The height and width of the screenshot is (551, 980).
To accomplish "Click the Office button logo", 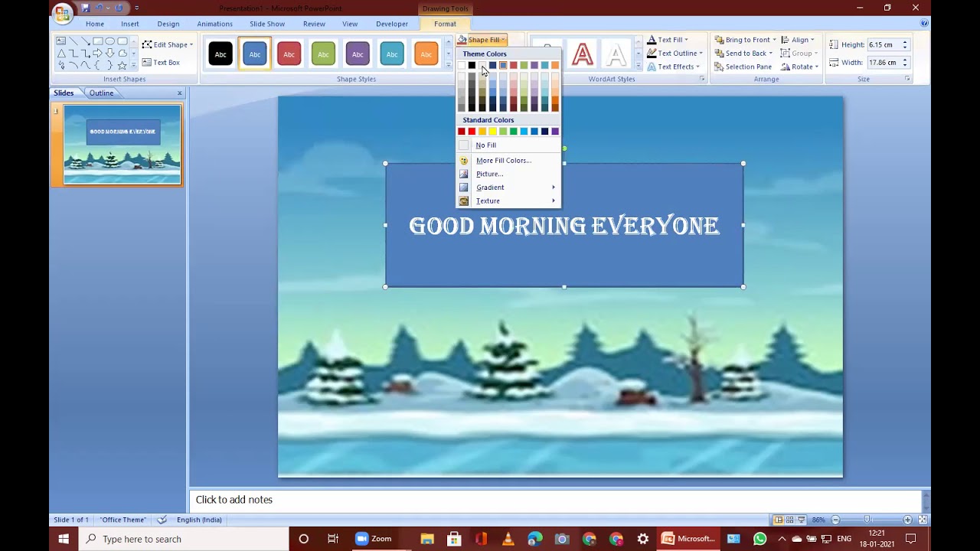I will [x=63, y=13].
